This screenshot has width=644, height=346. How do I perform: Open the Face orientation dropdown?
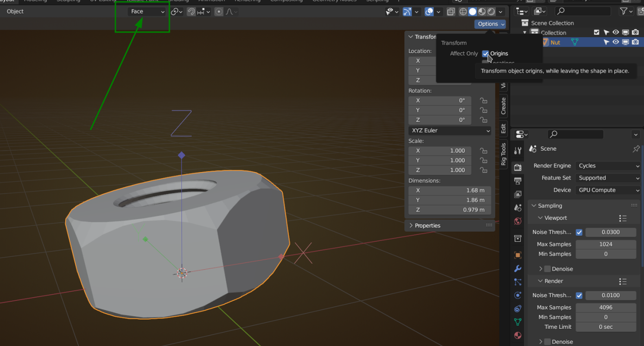146,12
